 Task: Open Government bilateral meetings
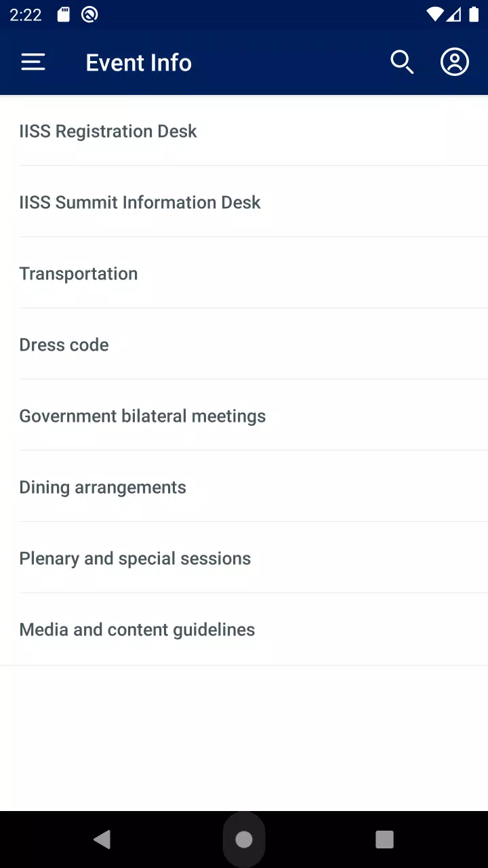pyautogui.click(x=244, y=416)
